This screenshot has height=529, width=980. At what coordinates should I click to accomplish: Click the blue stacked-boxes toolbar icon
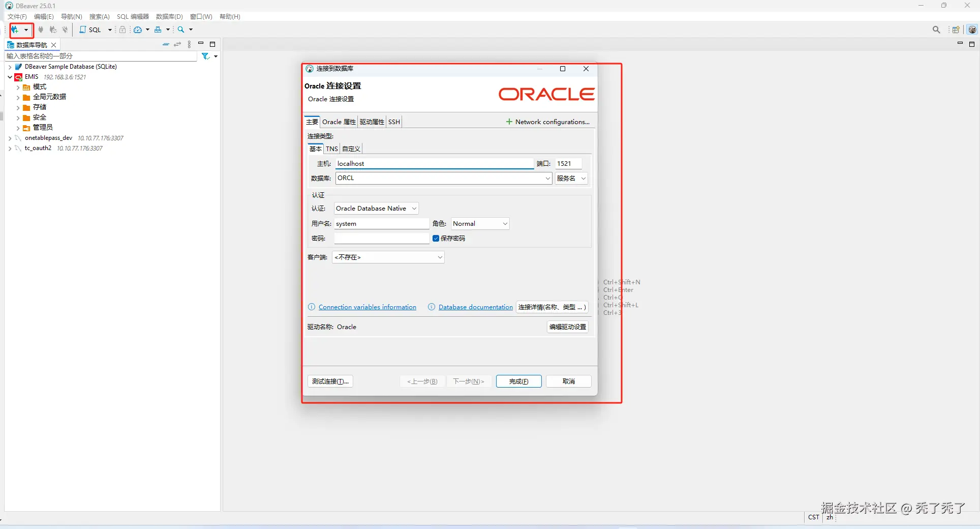coord(158,30)
